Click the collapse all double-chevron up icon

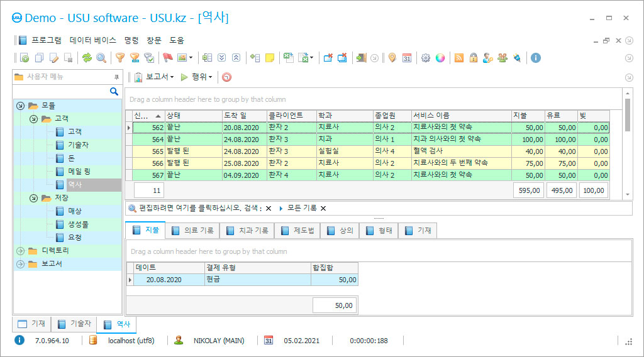tap(236, 58)
